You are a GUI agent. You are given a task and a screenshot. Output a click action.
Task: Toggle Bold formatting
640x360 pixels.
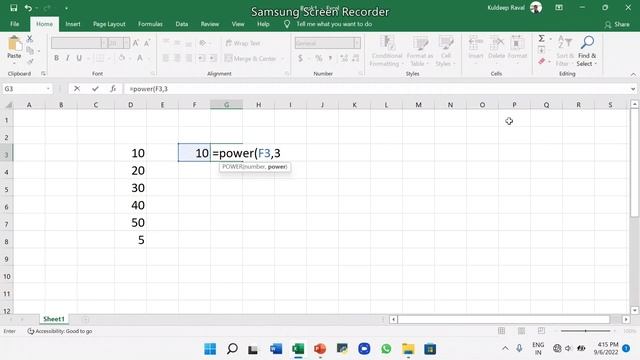click(x=56, y=58)
